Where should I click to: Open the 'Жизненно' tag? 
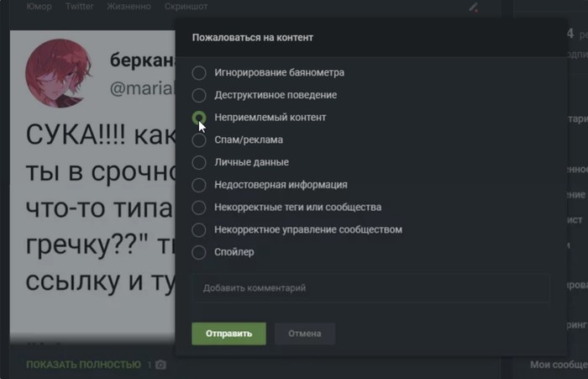click(x=129, y=7)
